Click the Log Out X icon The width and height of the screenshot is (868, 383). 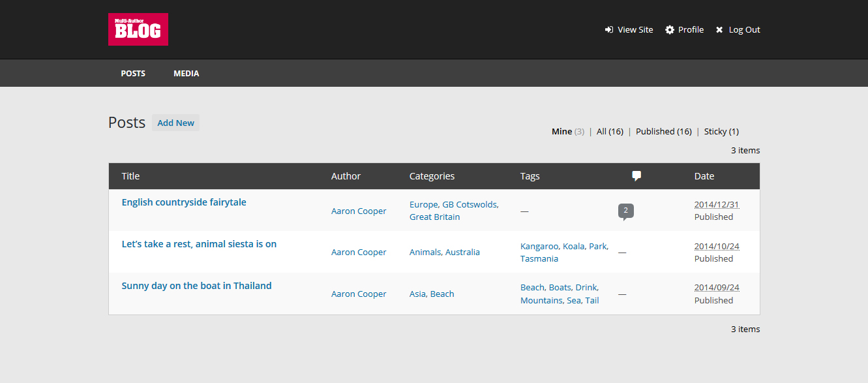pos(719,30)
